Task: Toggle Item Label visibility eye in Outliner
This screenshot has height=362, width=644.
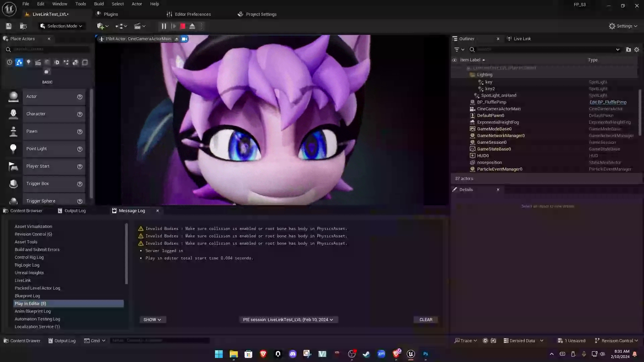Action: click(454, 60)
